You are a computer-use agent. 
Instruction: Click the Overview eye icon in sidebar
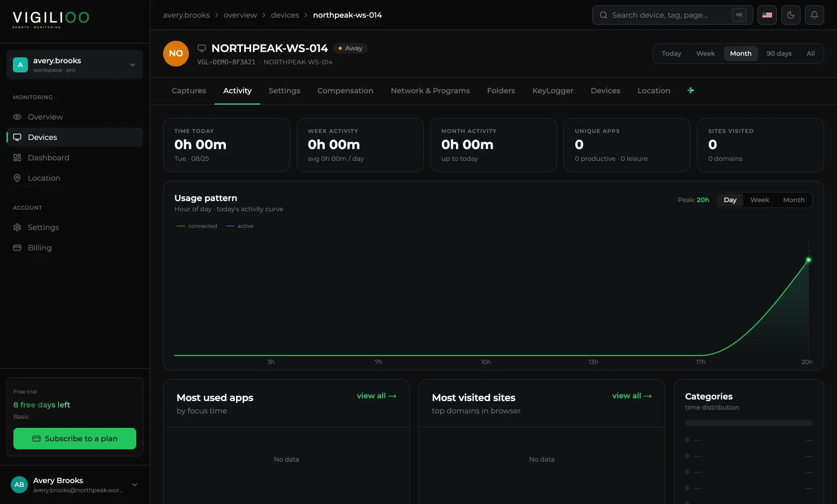[x=17, y=117]
